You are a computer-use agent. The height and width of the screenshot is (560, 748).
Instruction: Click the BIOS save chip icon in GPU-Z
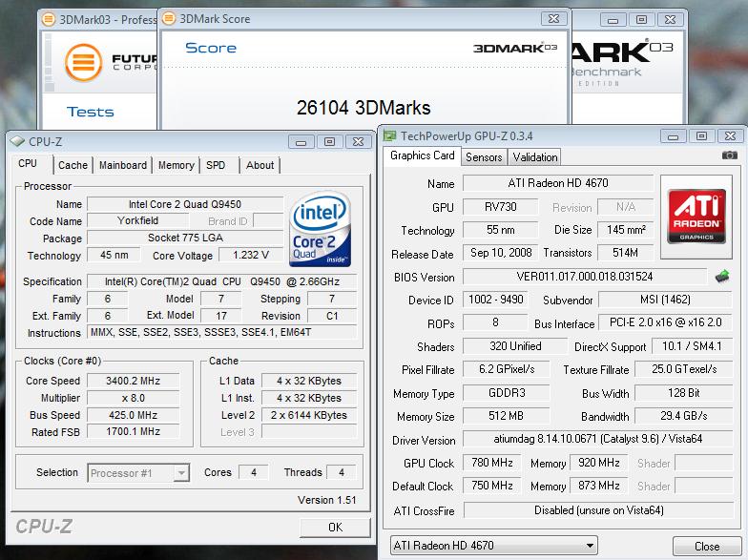tap(722, 277)
